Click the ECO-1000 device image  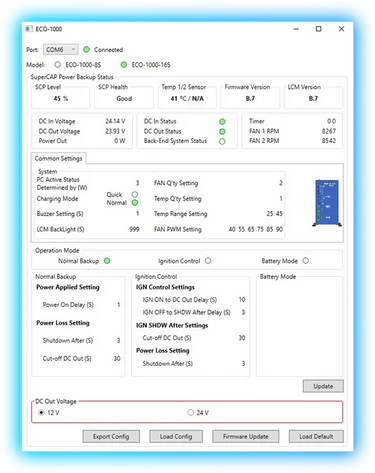click(327, 203)
